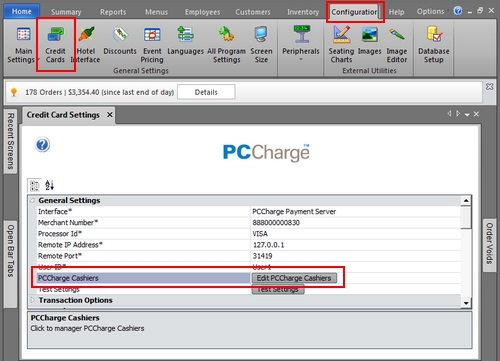Open the Inventory tab
Image resolution: width=500 pixels, height=361 pixels.
click(303, 12)
